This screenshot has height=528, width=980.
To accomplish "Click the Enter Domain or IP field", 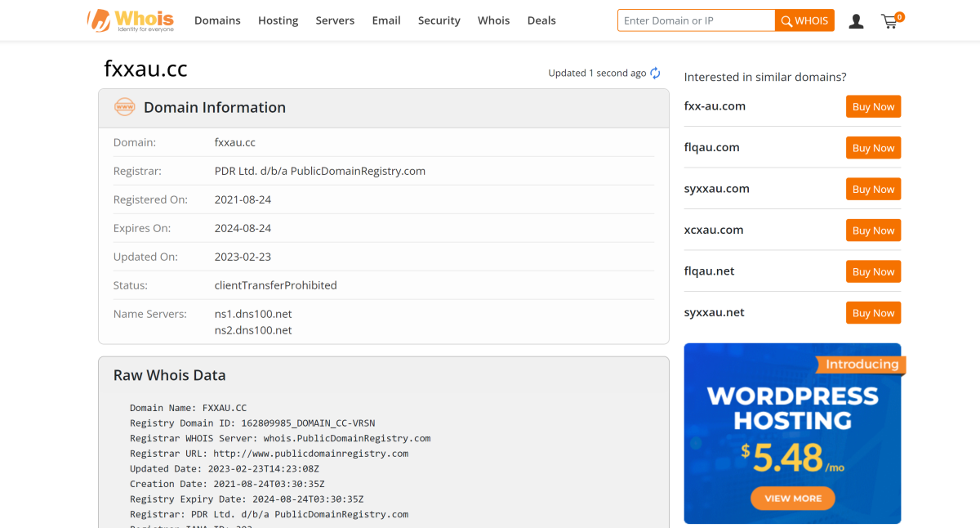I will (697, 20).
